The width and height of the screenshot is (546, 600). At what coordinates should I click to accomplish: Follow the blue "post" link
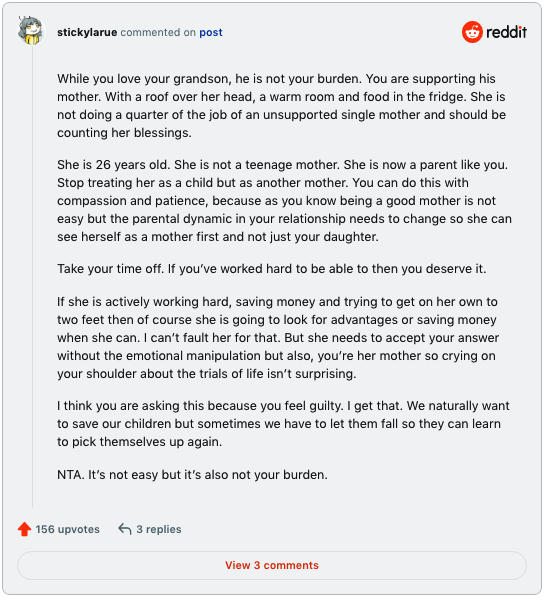(x=212, y=33)
